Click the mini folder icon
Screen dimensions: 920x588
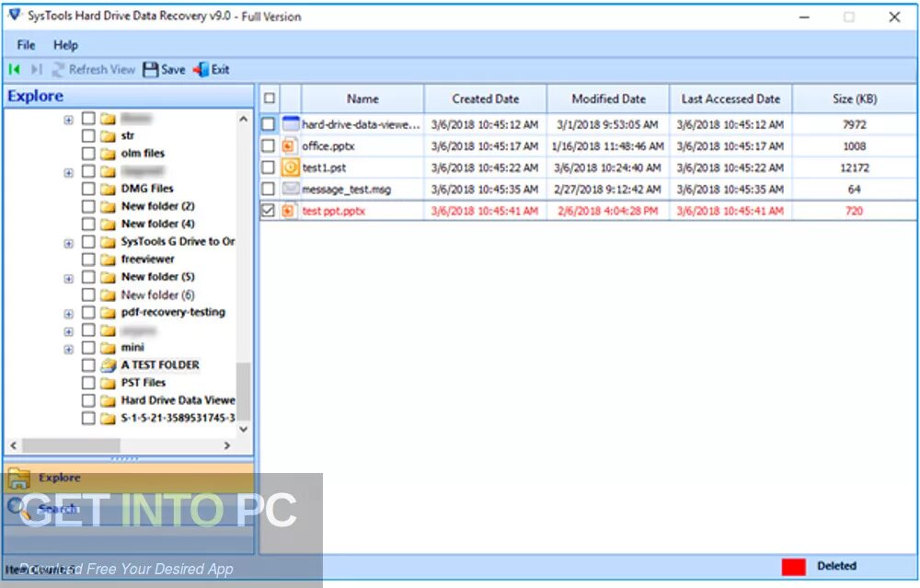(108, 348)
